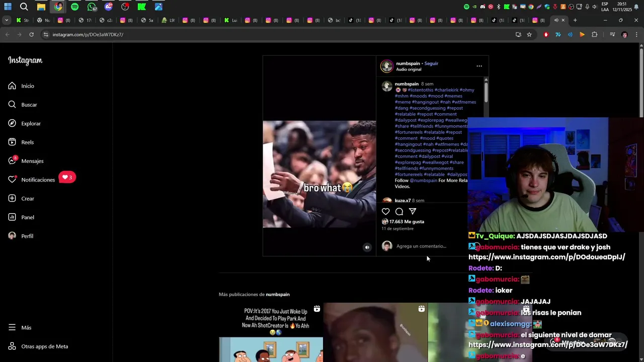The width and height of the screenshot is (644, 362).
Task: Open the Windows Start menu
Action: point(8,7)
